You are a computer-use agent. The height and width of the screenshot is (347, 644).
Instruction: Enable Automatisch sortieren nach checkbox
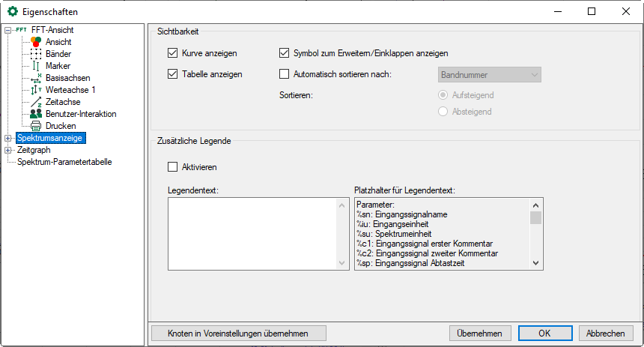tap(284, 74)
